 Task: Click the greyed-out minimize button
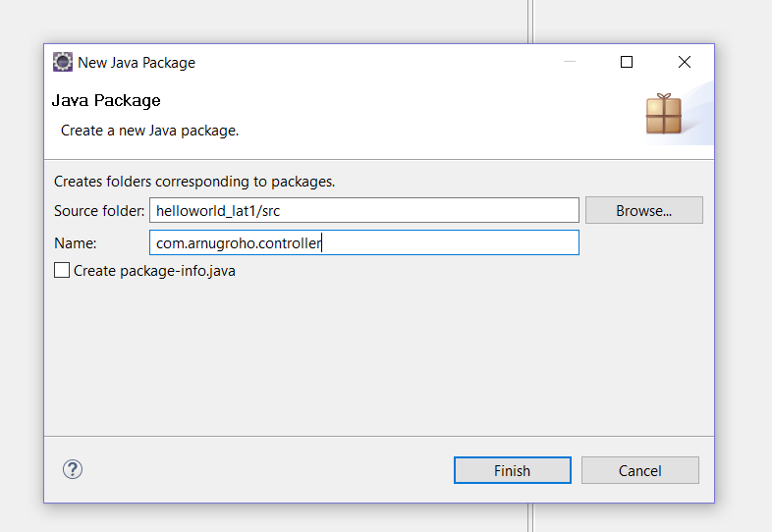tap(570, 62)
